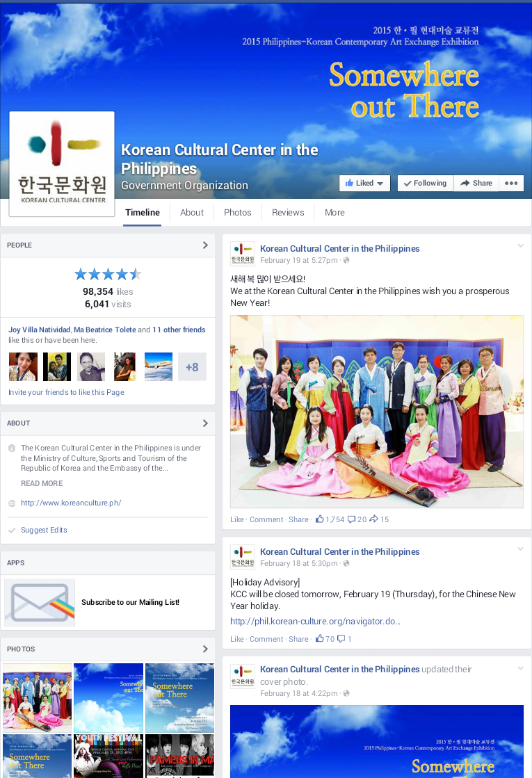This screenshot has width=532, height=778.
Task: Click Suggest Edits
Action: point(44,530)
